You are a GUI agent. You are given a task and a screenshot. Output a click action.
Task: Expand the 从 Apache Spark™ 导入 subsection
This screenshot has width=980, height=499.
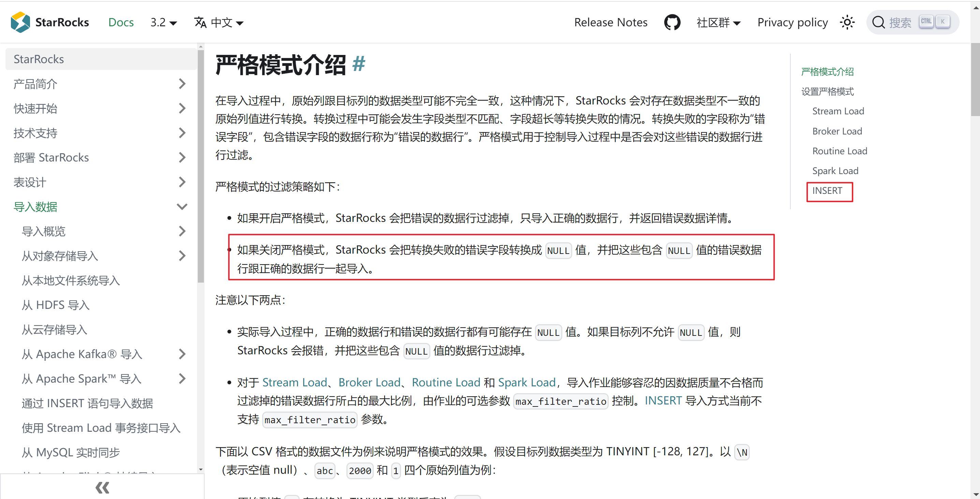click(182, 379)
